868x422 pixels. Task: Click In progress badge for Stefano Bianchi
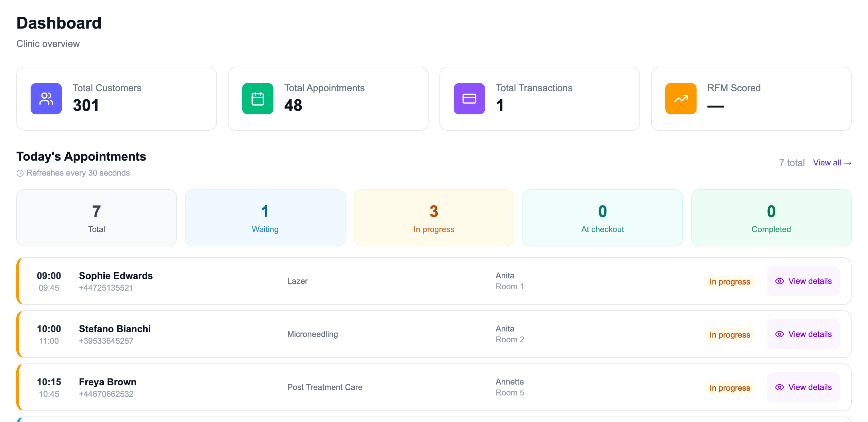[x=730, y=335]
